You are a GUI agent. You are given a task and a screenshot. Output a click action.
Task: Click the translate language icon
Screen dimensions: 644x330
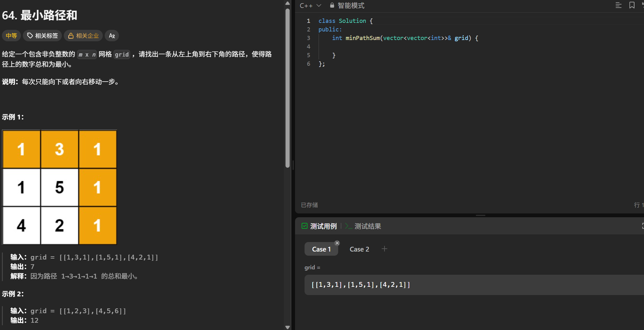coord(112,36)
